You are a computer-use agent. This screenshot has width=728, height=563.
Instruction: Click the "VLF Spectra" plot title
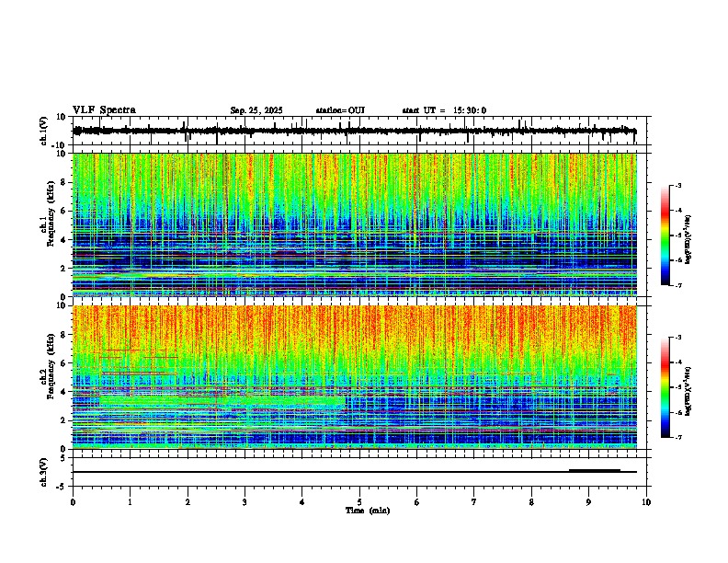104,110
